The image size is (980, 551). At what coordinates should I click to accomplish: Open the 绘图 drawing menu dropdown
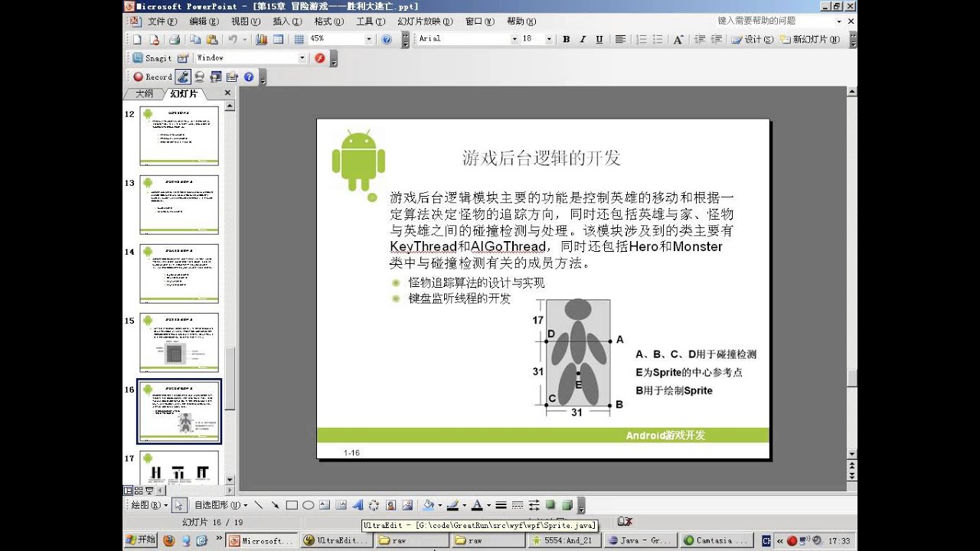pyautogui.click(x=149, y=505)
